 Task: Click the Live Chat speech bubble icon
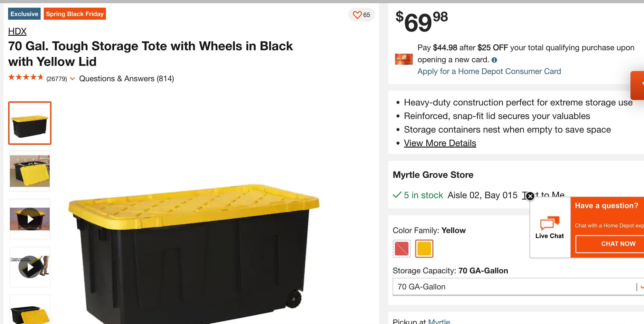coord(549,223)
